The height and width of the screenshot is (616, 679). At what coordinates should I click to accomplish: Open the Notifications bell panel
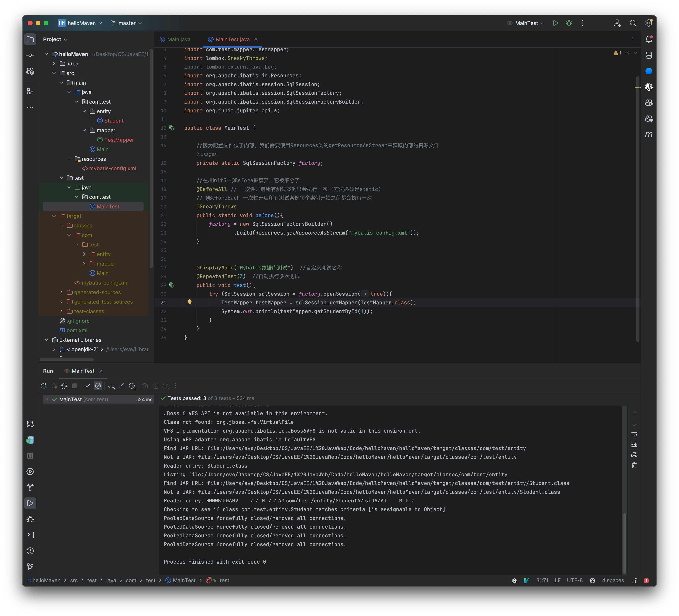pos(649,39)
